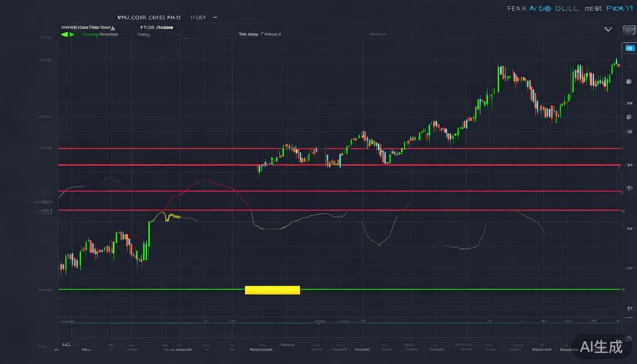The width and height of the screenshot is (637, 364).
Task: Click the circular icon beside third red line
Action: click(629, 188)
